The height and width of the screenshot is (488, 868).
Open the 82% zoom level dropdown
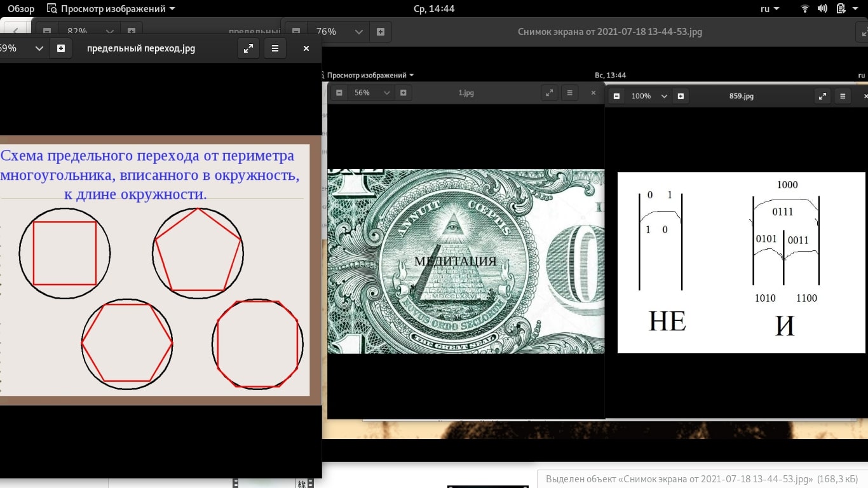point(109,31)
